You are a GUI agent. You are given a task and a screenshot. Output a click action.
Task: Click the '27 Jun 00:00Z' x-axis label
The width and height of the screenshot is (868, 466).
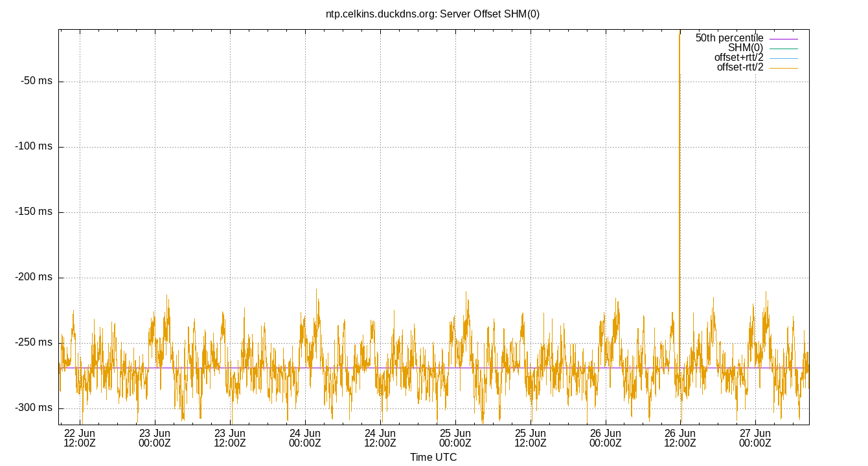click(755, 438)
